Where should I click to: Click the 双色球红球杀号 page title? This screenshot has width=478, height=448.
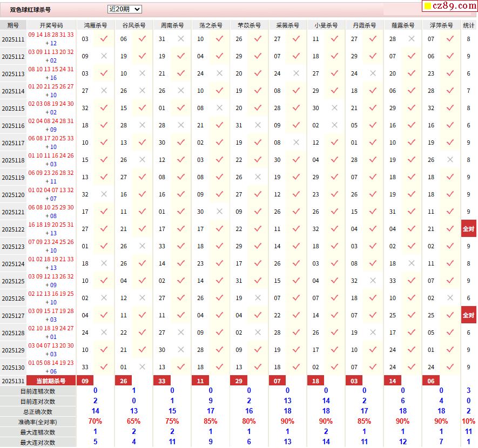pos(30,10)
